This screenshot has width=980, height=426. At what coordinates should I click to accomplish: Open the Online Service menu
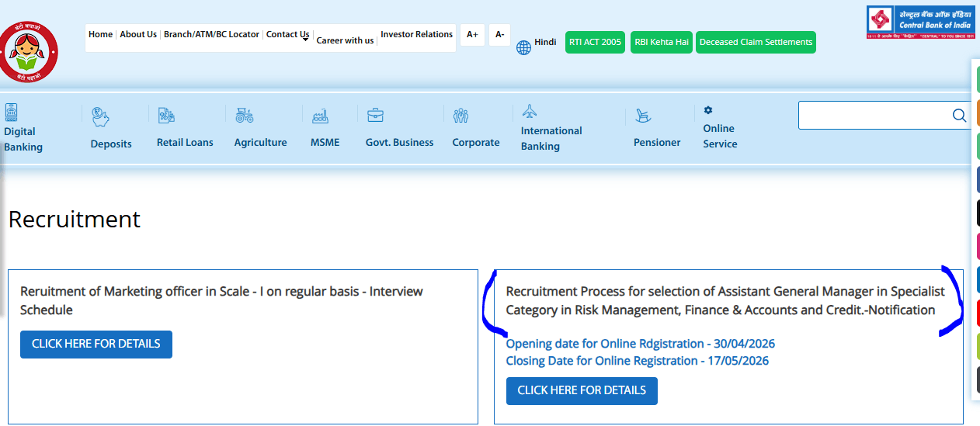coord(720,136)
